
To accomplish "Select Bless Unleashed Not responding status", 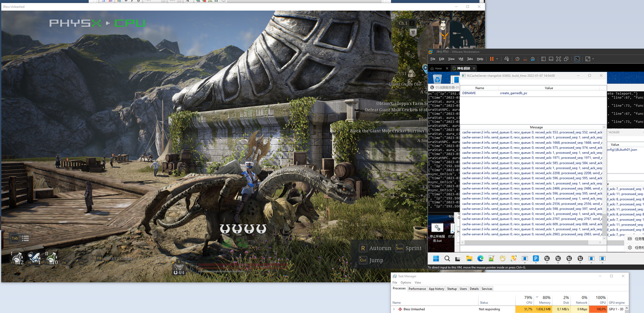I will pyautogui.click(x=490, y=309).
